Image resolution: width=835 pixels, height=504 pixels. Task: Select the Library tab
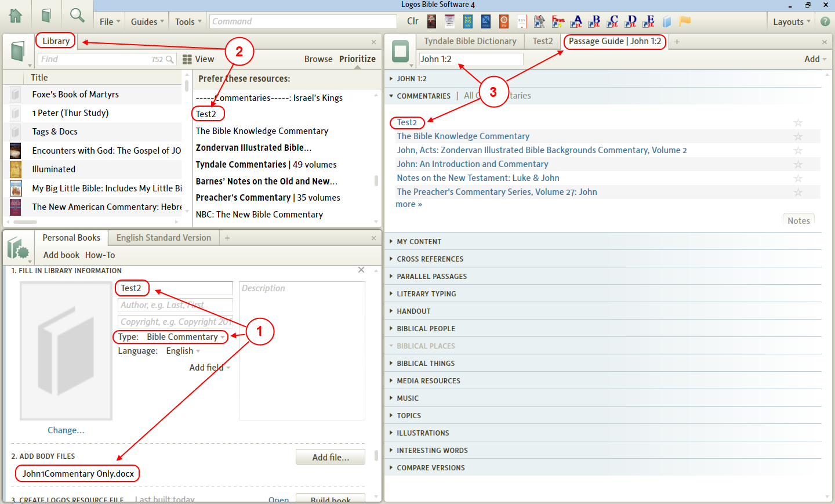coord(56,41)
